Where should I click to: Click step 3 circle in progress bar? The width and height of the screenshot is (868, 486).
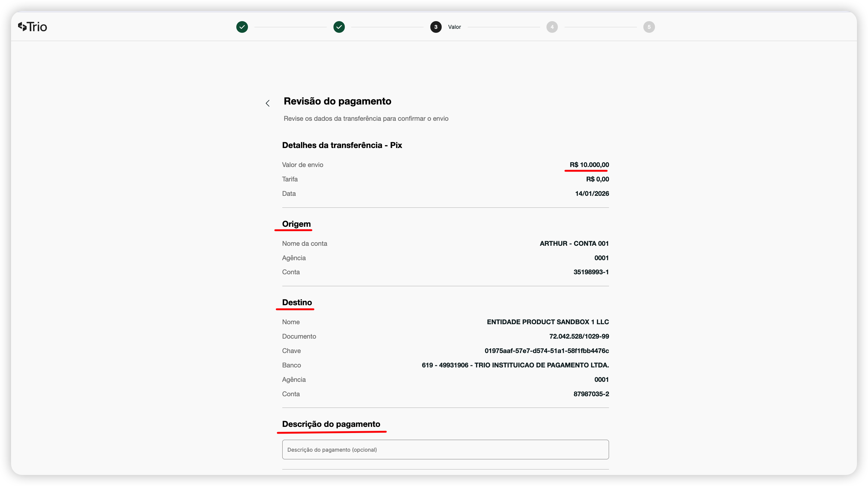click(x=436, y=27)
